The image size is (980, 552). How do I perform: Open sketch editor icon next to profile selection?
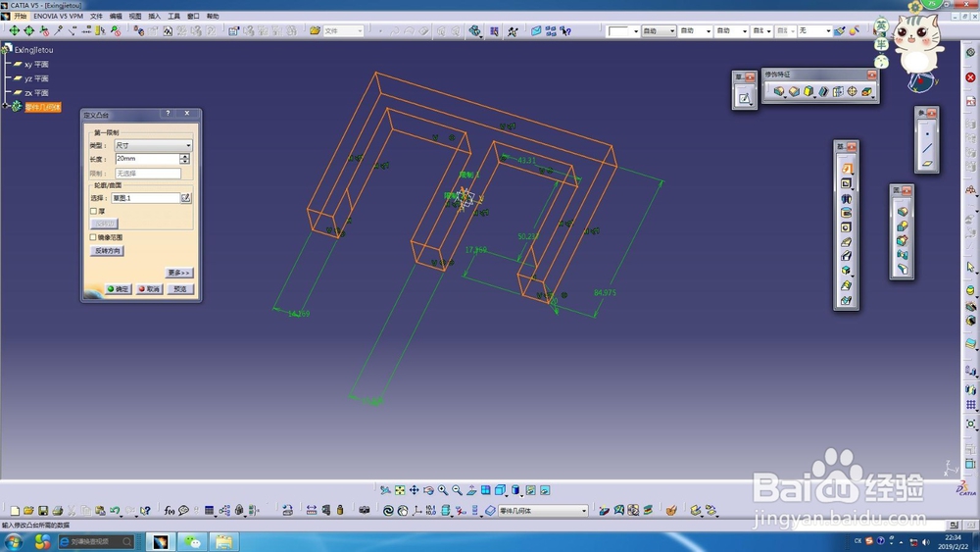coord(185,197)
